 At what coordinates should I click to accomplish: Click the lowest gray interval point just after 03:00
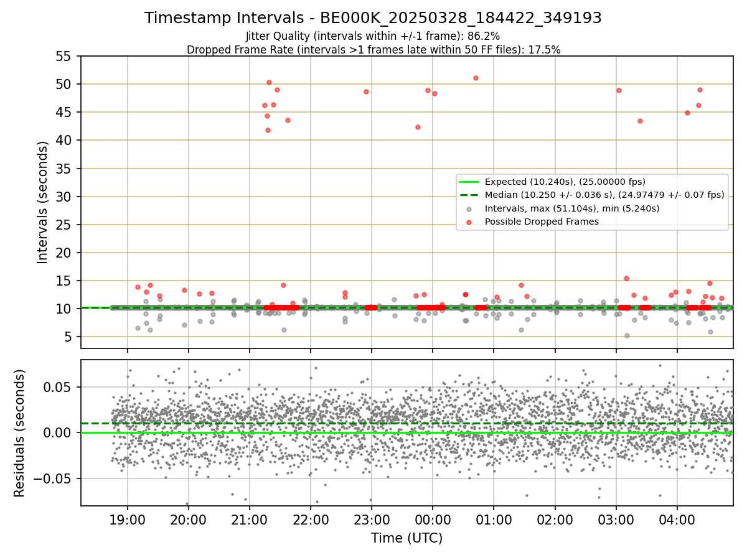pyautogui.click(x=627, y=335)
